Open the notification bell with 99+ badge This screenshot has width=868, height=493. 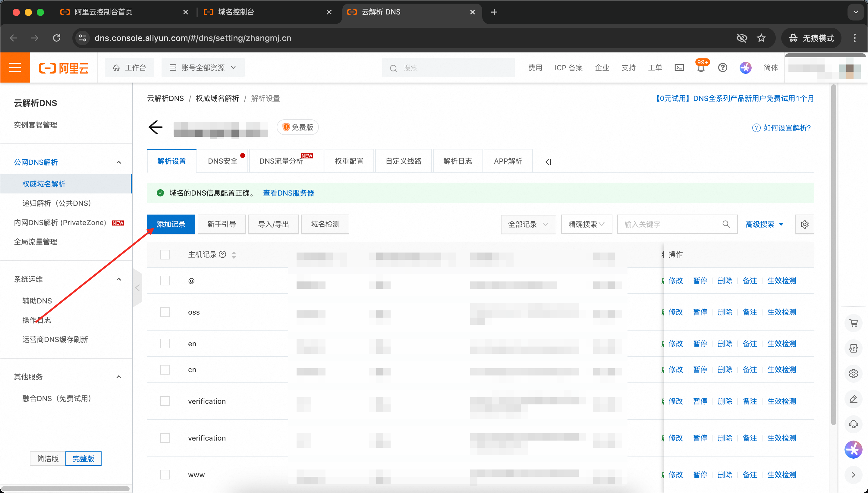(701, 68)
